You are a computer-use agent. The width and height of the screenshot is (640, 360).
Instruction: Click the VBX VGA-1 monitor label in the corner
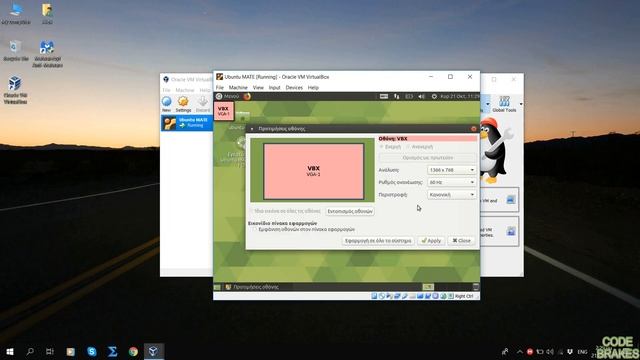(224, 111)
